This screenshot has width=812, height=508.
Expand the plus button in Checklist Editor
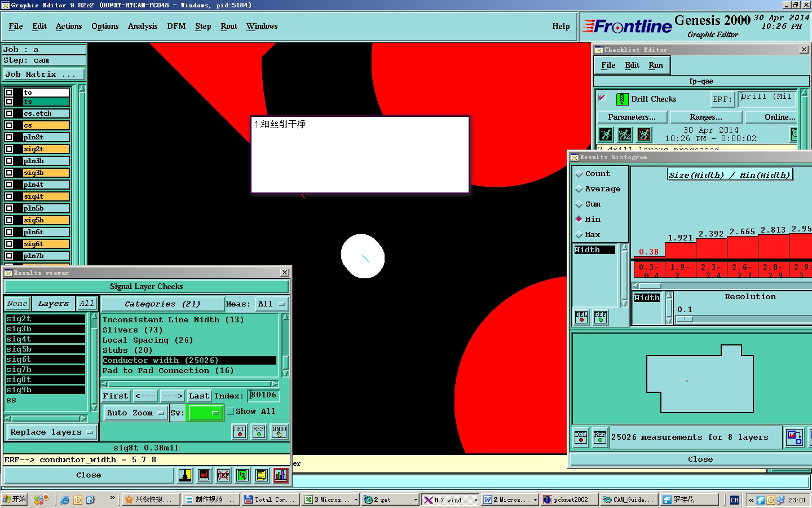[795, 134]
